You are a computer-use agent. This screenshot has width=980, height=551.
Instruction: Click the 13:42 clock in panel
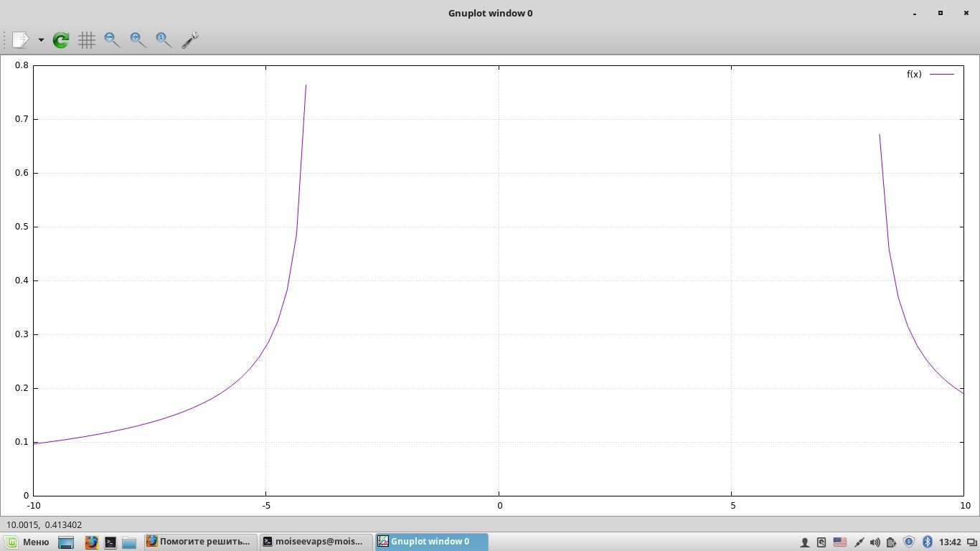[x=950, y=542]
